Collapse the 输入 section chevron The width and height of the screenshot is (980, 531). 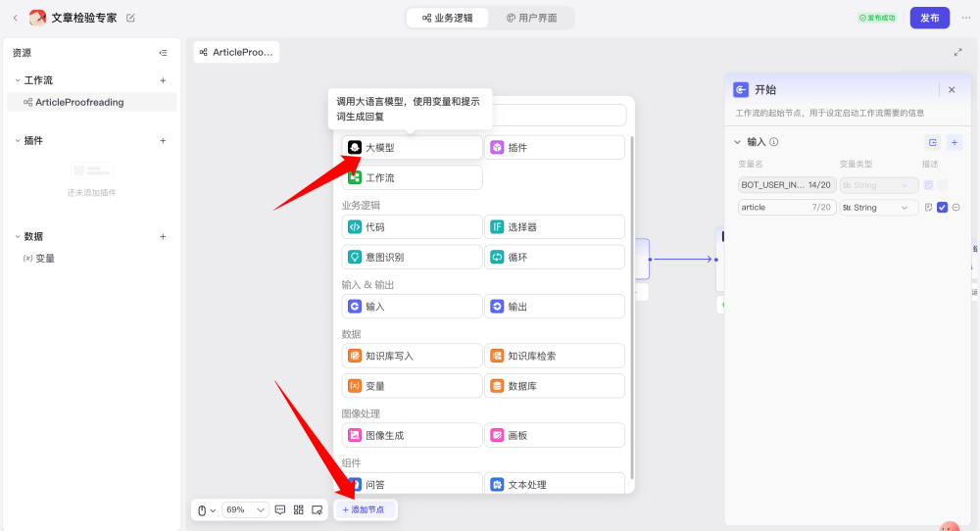tap(738, 142)
